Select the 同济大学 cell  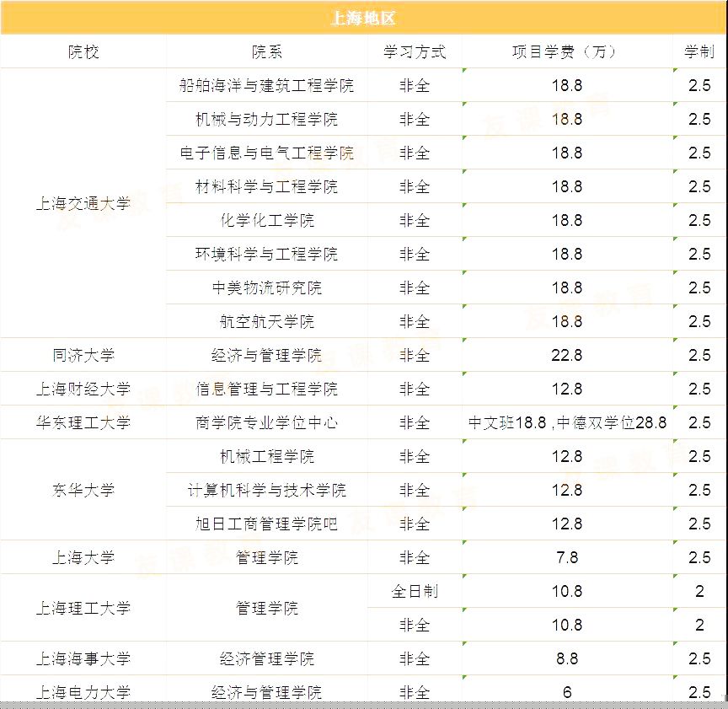click(83, 356)
